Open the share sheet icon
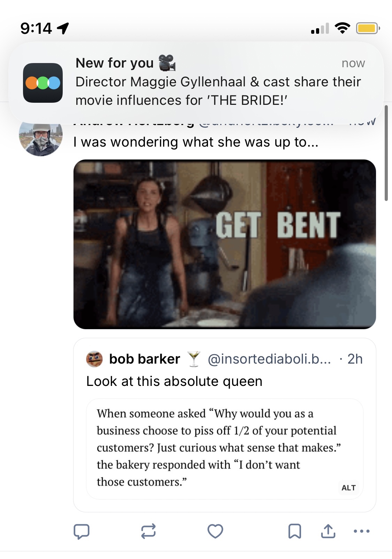The height and width of the screenshot is (559, 392). pyautogui.click(x=328, y=531)
